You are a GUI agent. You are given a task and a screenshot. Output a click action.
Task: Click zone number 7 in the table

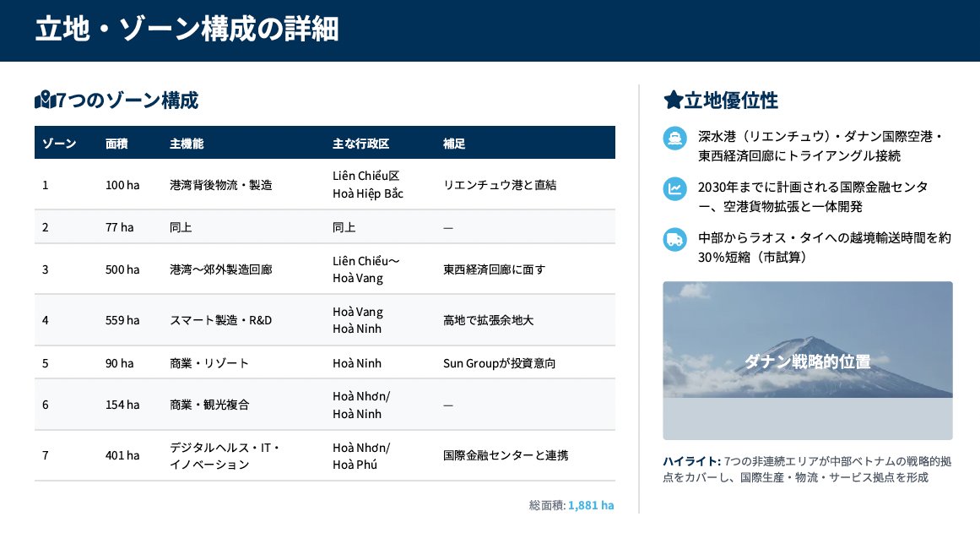pos(45,455)
